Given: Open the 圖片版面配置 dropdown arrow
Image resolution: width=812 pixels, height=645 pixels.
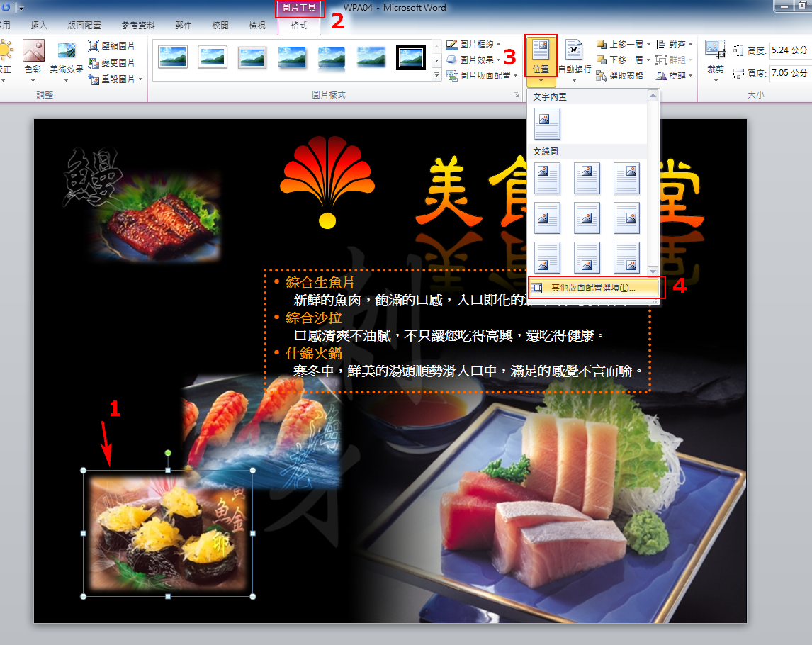Looking at the screenshot, I should (x=516, y=76).
